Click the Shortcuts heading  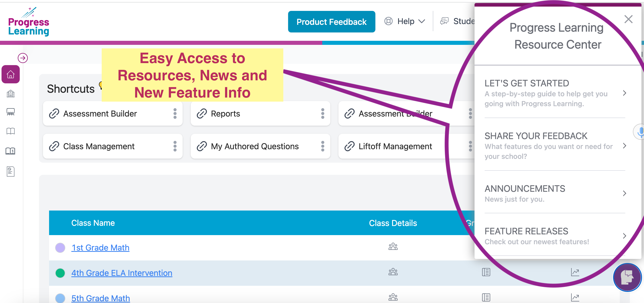71,89
